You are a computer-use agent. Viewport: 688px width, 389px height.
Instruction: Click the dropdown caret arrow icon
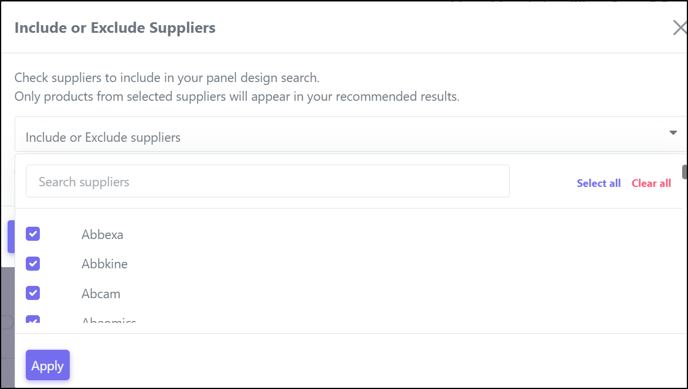(x=673, y=132)
